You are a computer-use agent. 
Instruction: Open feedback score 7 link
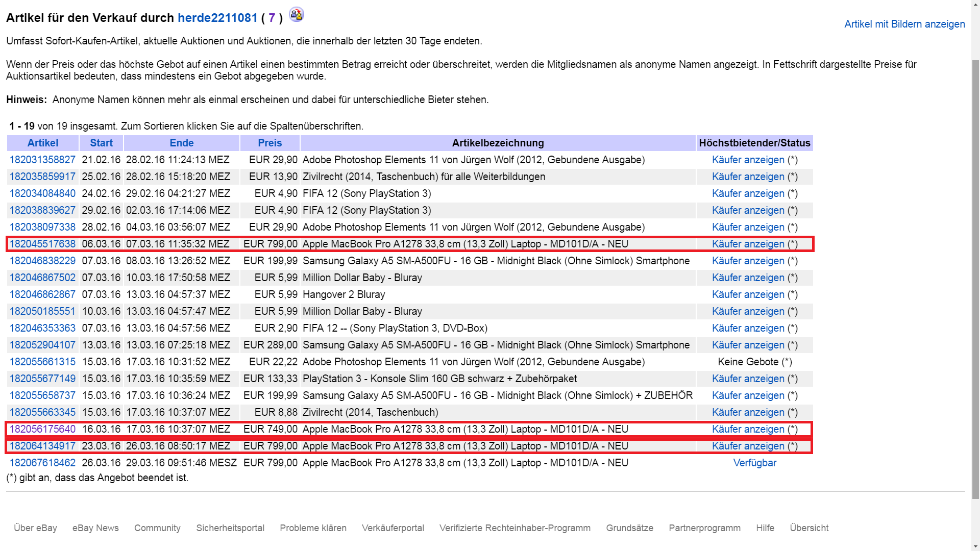(x=272, y=18)
